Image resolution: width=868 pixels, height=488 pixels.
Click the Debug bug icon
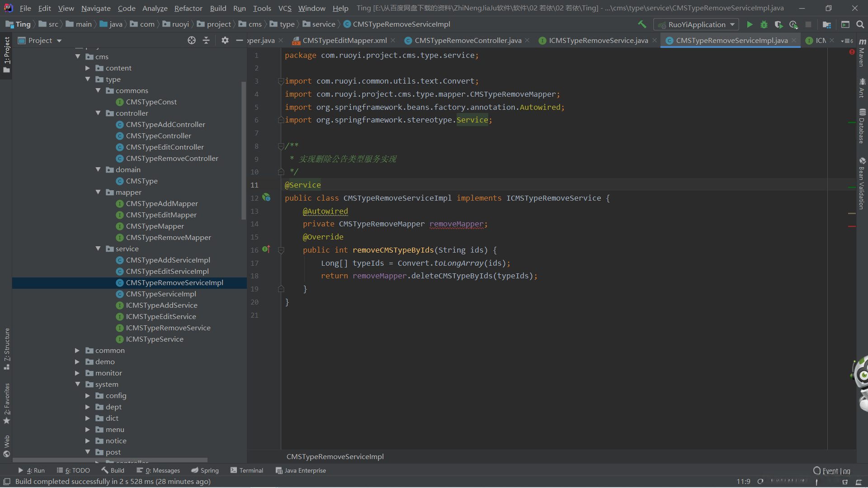pos(764,24)
